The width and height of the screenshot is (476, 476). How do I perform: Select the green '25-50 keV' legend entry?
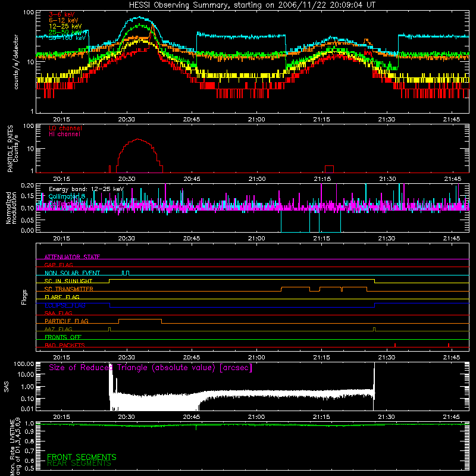(65, 32)
